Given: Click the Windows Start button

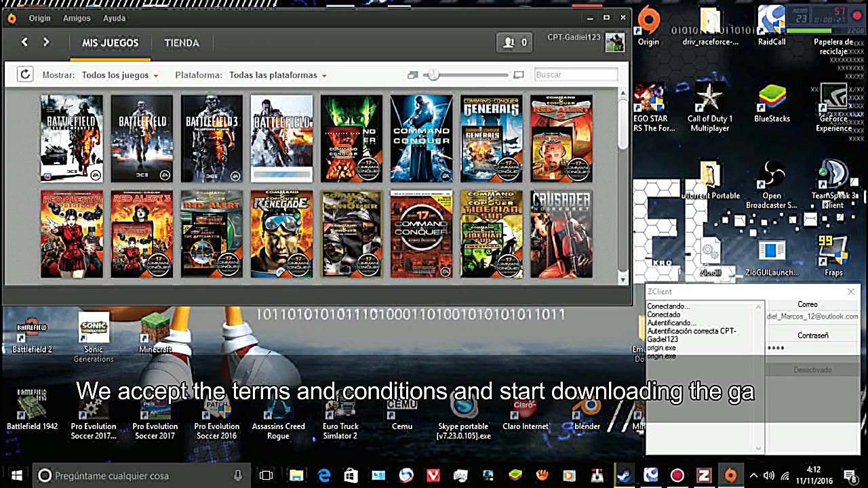Looking at the screenshot, I should pos(16,475).
